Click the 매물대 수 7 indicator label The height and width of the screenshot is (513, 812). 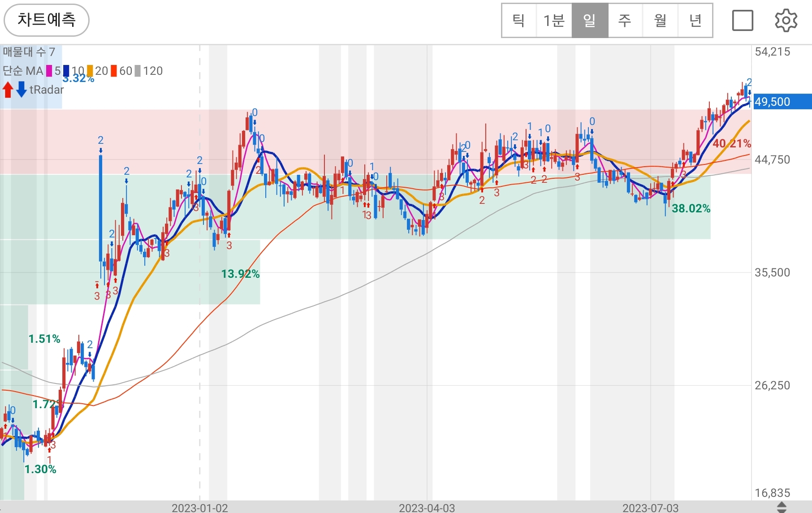[x=29, y=52]
